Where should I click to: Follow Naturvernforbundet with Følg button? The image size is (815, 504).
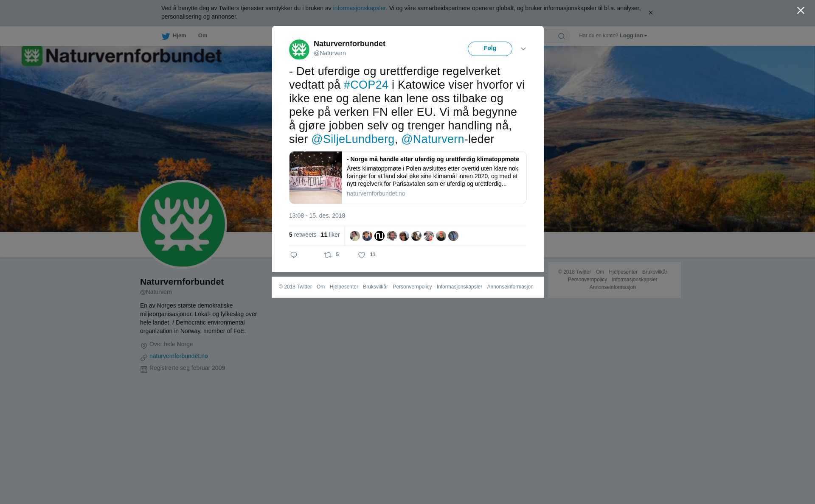click(490, 49)
